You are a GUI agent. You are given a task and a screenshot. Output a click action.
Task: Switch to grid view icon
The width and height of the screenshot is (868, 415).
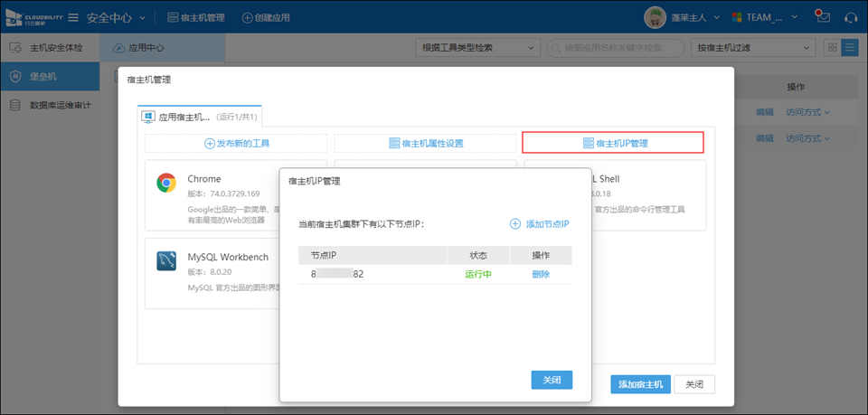point(832,48)
